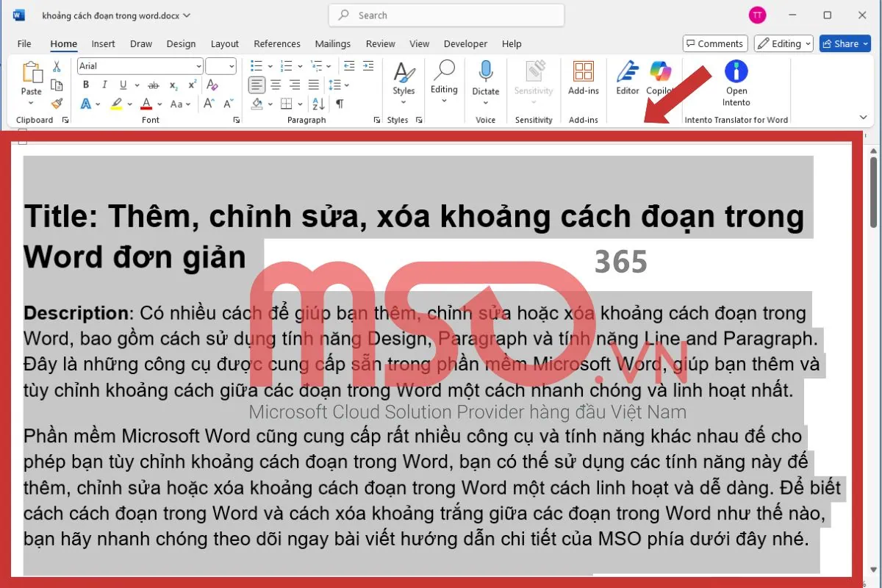This screenshot has height=588, width=882.
Task: Toggle the Show/Hide paragraph marks button
Action: 340,104
